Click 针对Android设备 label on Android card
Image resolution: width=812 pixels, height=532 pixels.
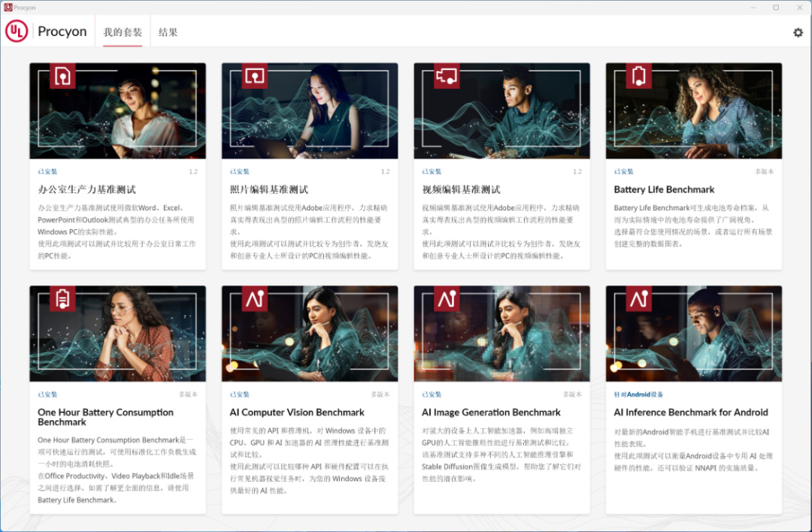[638, 394]
